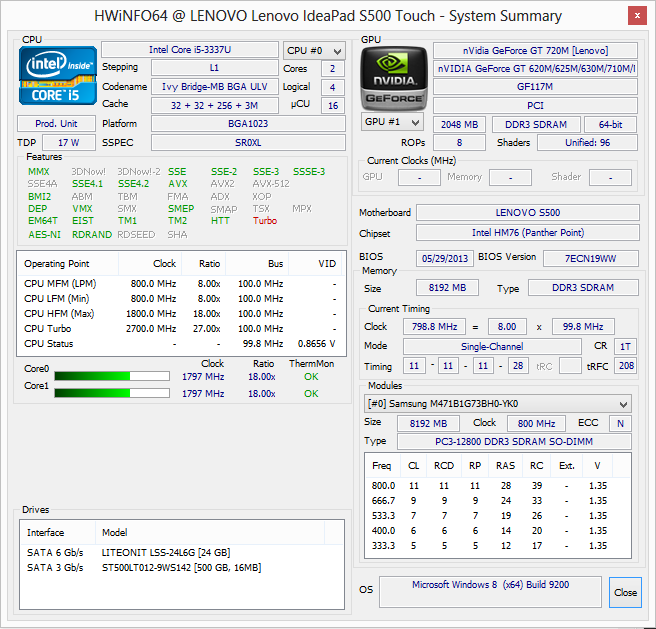Click the tRFC value 208

(626, 366)
